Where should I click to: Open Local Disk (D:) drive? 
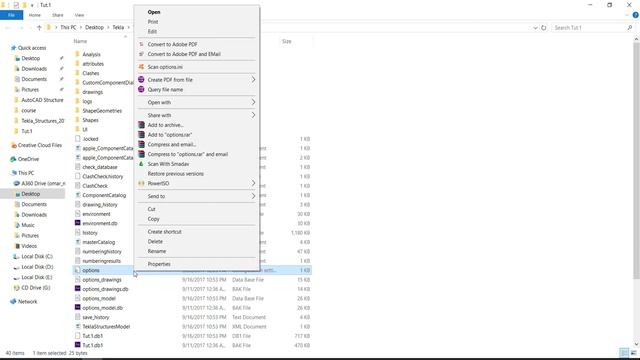[x=37, y=267]
